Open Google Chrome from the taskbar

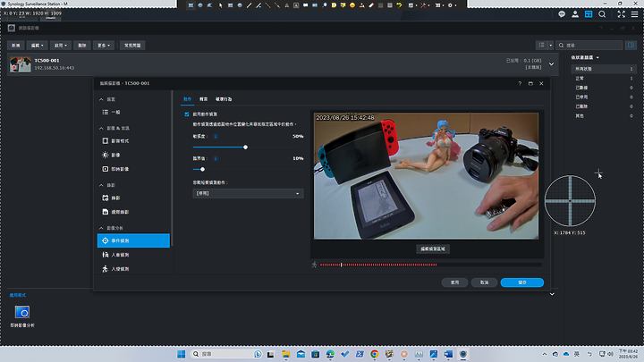[374, 354]
